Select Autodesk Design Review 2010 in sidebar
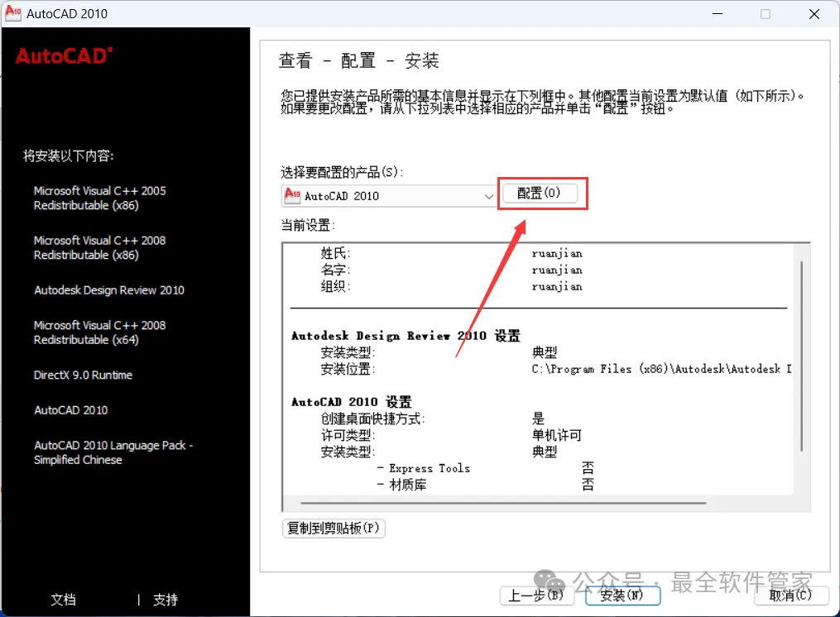This screenshot has width=840, height=617. pos(109,290)
